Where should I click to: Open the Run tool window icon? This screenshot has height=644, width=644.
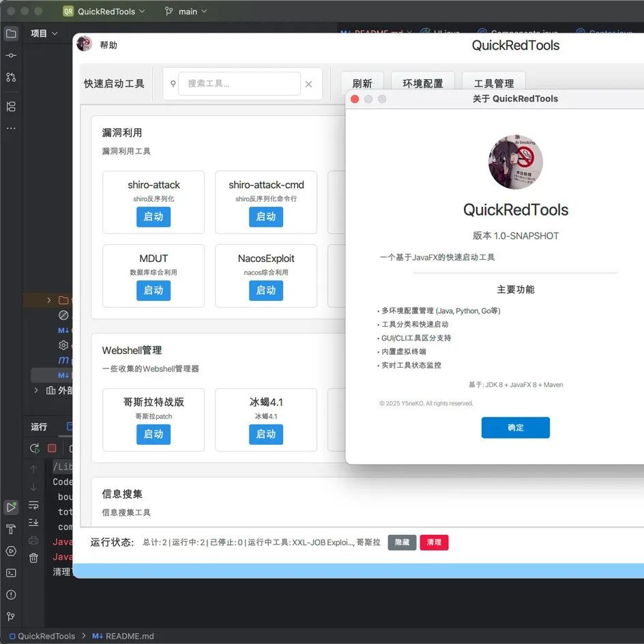click(11, 508)
